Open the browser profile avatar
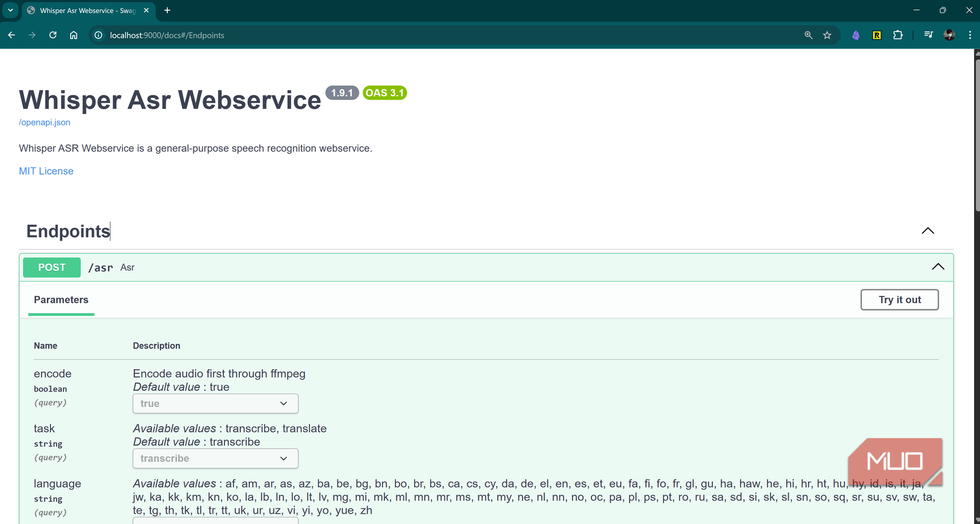Image resolution: width=980 pixels, height=524 pixels. click(949, 35)
